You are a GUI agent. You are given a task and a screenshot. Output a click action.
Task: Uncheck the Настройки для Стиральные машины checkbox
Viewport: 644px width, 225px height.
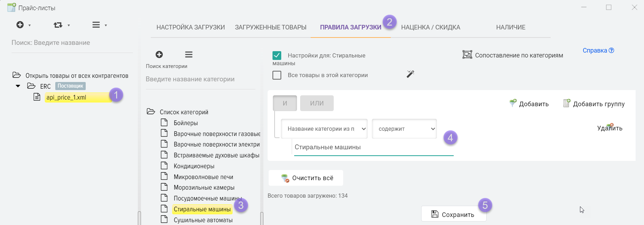pyautogui.click(x=277, y=56)
